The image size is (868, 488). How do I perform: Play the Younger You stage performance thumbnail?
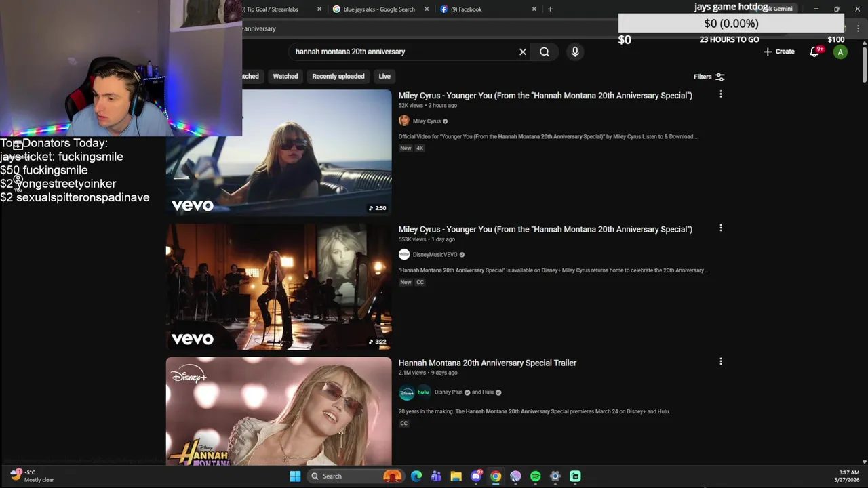tap(279, 287)
